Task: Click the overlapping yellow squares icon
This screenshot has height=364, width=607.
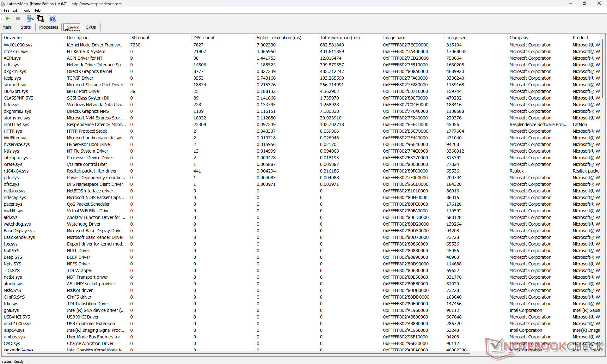Action: pyautogui.click(x=40, y=19)
